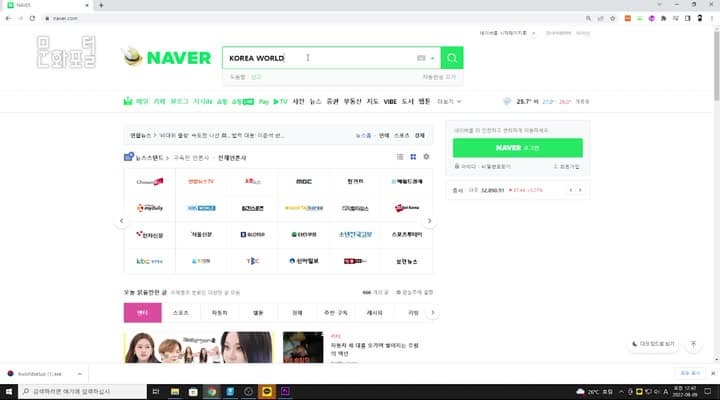
Task: Open Chrome from the taskbar
Action: point(212,391)
